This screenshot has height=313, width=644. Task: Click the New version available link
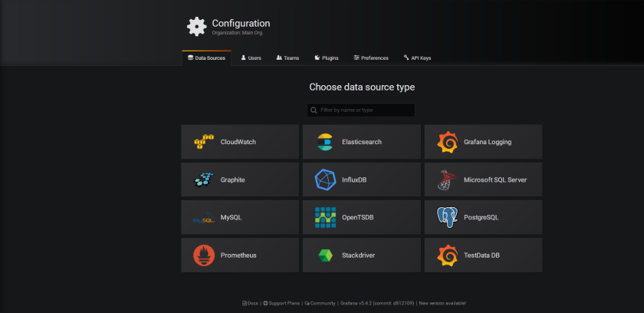coord(442,303)
